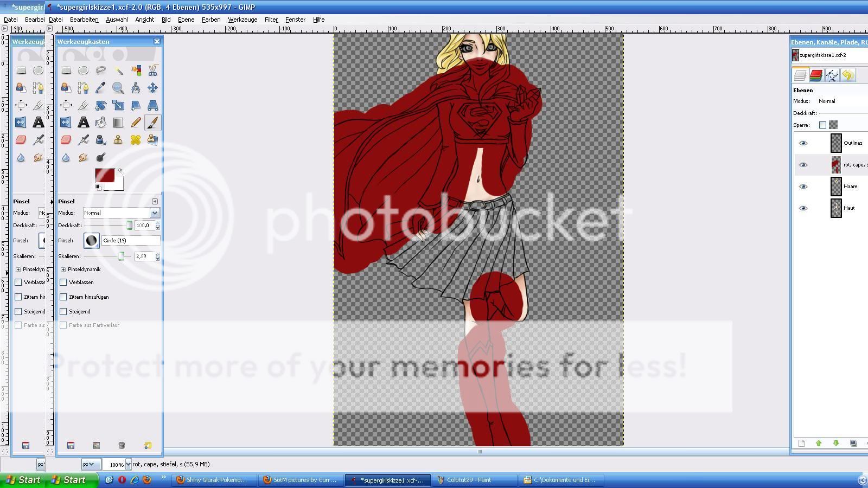Enable Zittern hinzufügen in front Werkzeugkasten
The image size is (868, 488).
63,297
